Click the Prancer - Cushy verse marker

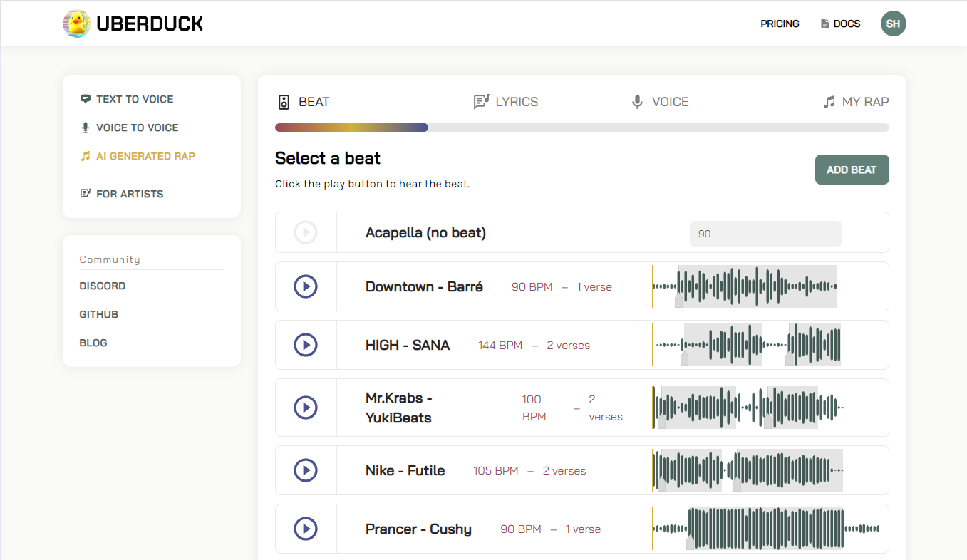pos(691,544)
